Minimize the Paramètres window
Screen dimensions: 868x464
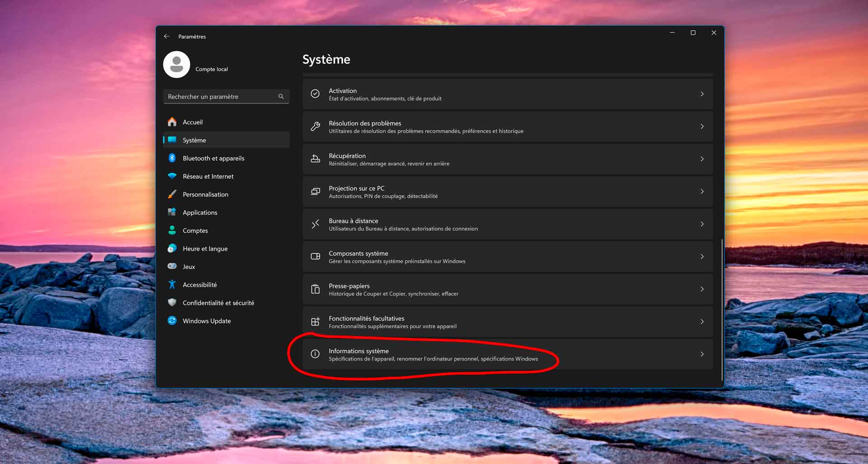pos(672,33)
